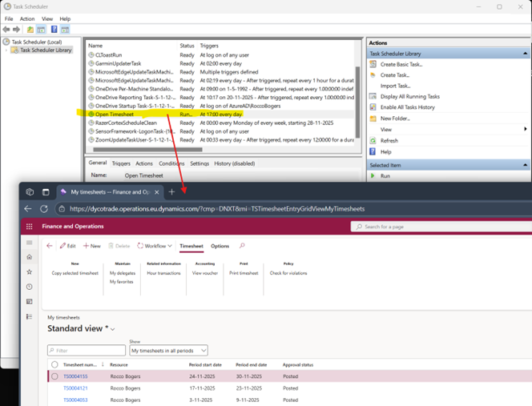Open the 'My timesheets in all periods' dropdown
Screen dimensions: 532x406
click(168, 350)
